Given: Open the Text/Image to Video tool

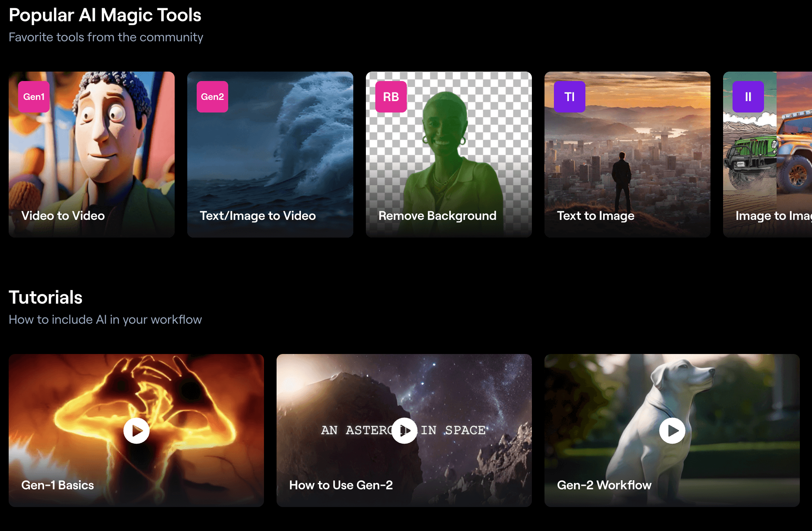Looking at the screenshot, I should coord(258,216).
